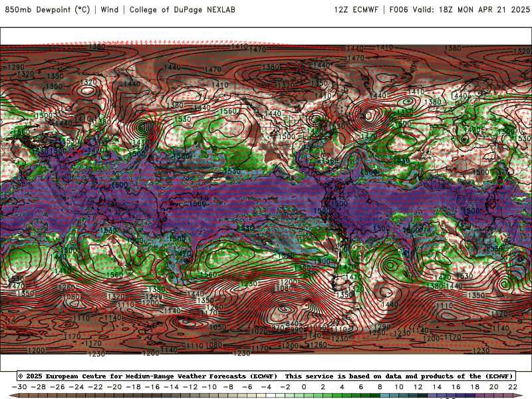This screenshot has height=399, width=532.
Task: Click the 16 color scale label
Action: [456, 387]
